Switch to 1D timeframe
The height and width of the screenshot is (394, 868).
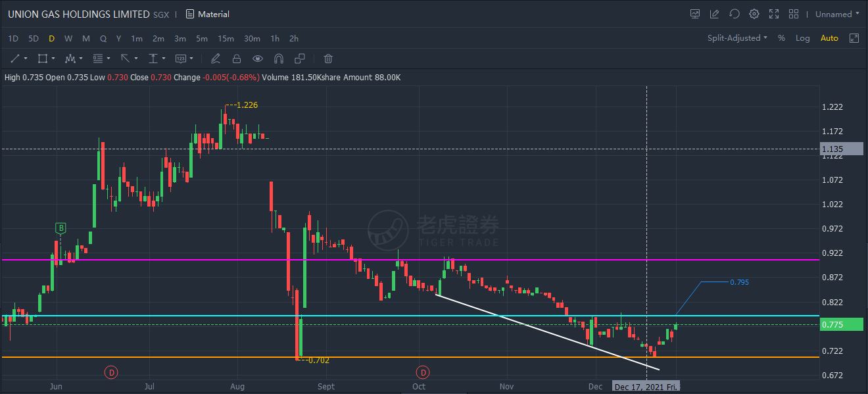13,38
